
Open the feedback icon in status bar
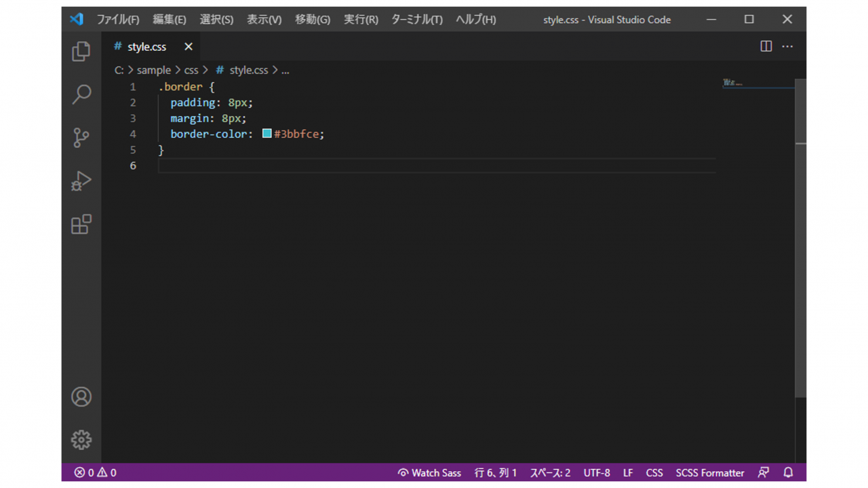(764, 472)
